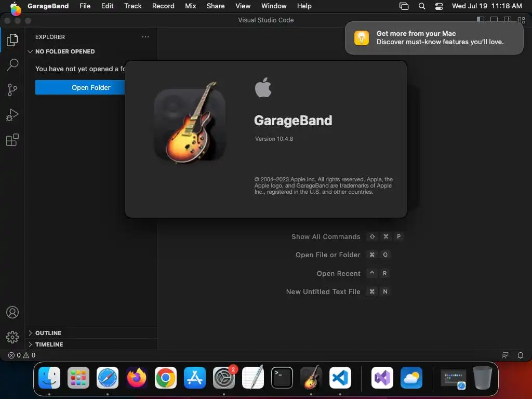This screenshot has width=532, height=399.
Task: Click the Show All Commands shortcut hint
Action: (348, 236)
